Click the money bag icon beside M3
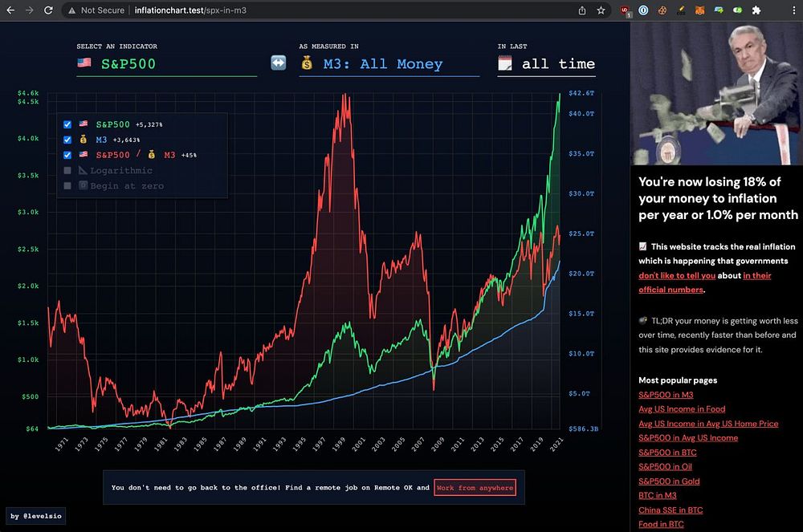Image resolution: width=803 pixels, height=532 pixels. 307,63
